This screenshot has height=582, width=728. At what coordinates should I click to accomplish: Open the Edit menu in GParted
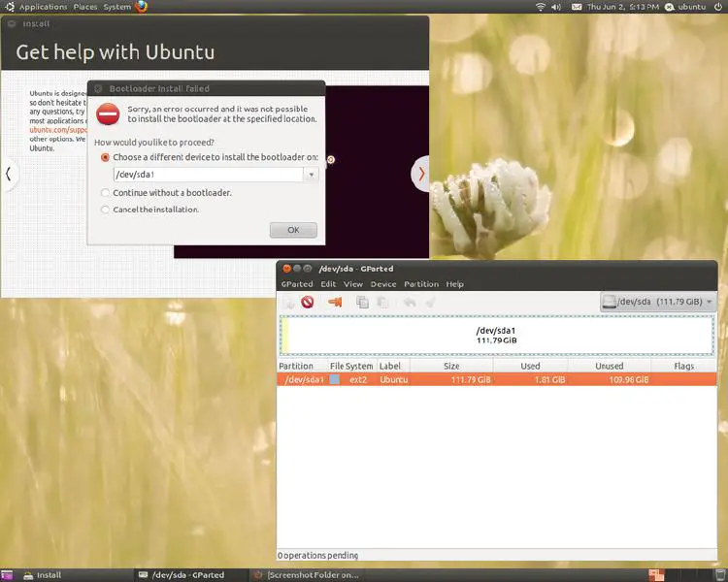[328, 284]
